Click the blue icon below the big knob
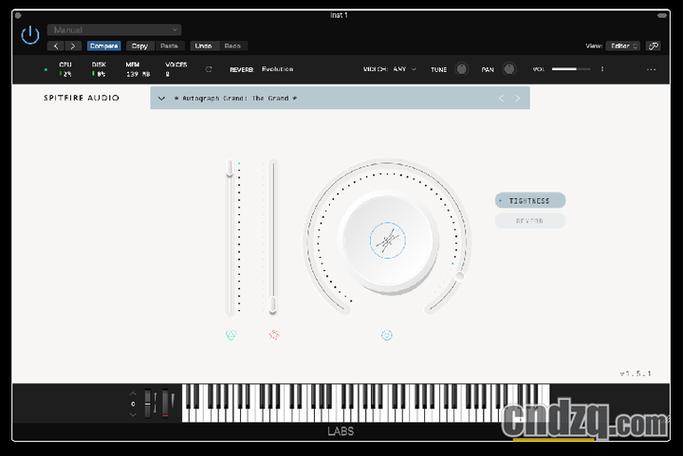The image size is (683, 456). click(386, 334)
